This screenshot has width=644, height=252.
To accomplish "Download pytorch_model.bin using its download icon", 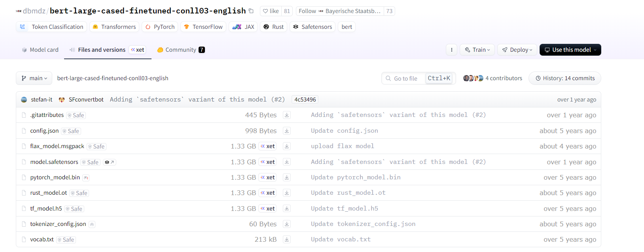I will click(x=287, y=177).
